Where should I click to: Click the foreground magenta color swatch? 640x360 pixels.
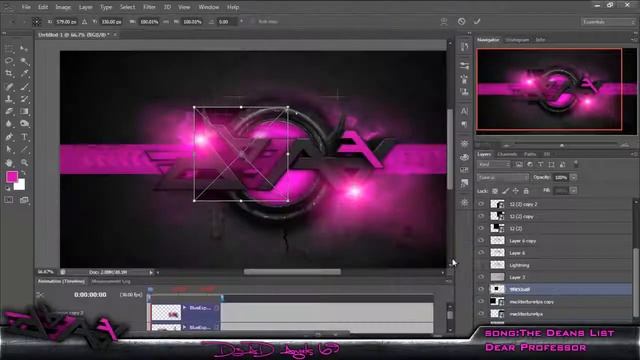coord(12,177)
